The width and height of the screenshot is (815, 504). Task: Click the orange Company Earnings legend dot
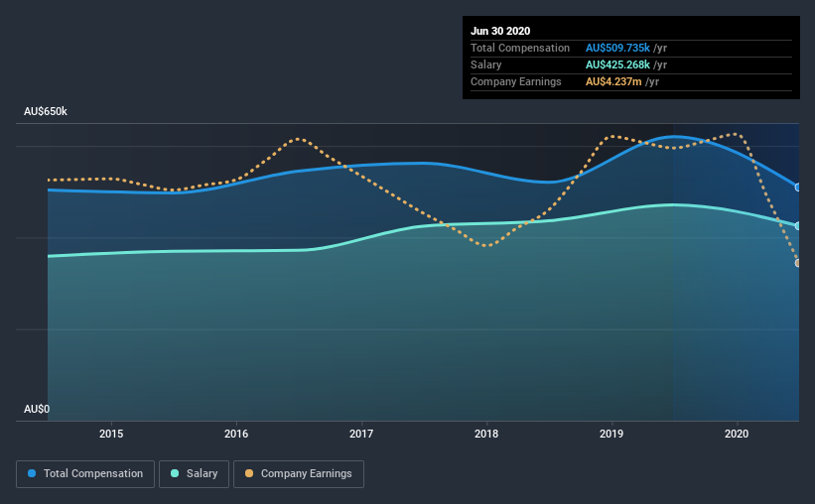pyautogui.click(x=249, y=473)
